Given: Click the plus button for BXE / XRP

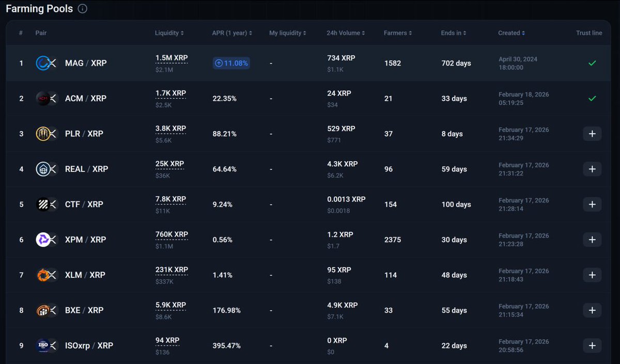Looking at the screenshot, I should tap(592, 310).
